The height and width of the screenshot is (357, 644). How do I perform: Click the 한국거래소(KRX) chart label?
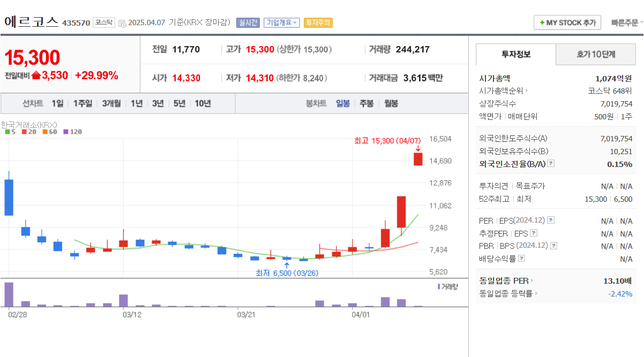coord(29,125)
